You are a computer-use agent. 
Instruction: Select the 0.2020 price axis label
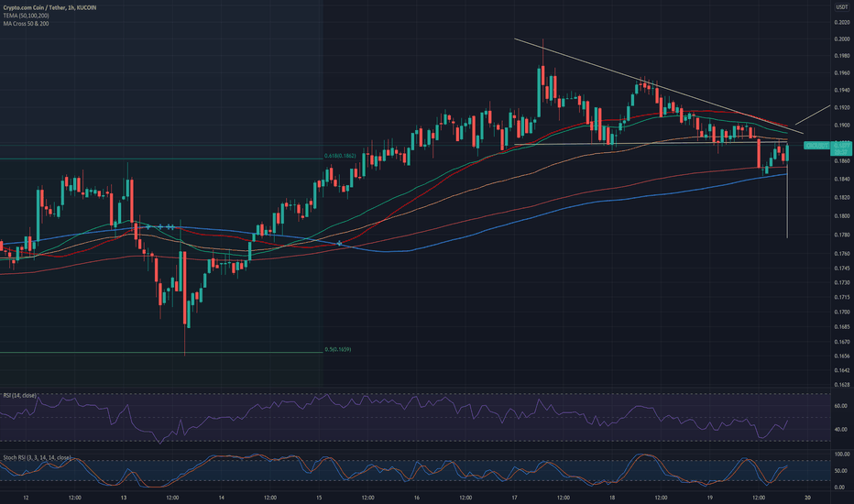(842, 22)
